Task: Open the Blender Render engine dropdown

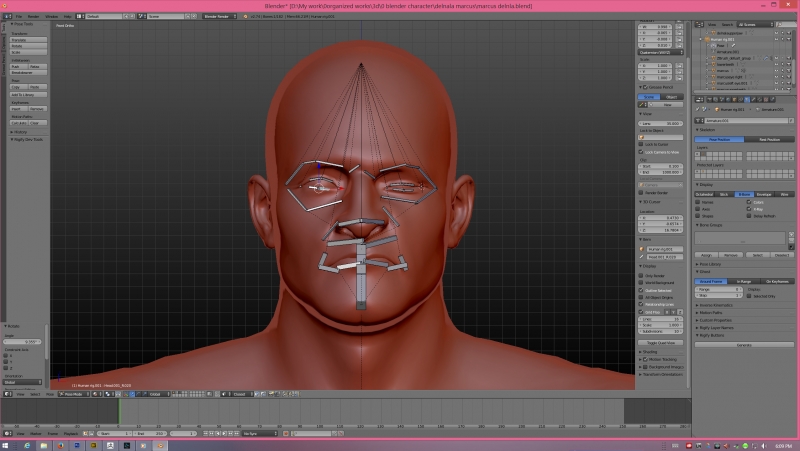Action: (x=220, y=17)
